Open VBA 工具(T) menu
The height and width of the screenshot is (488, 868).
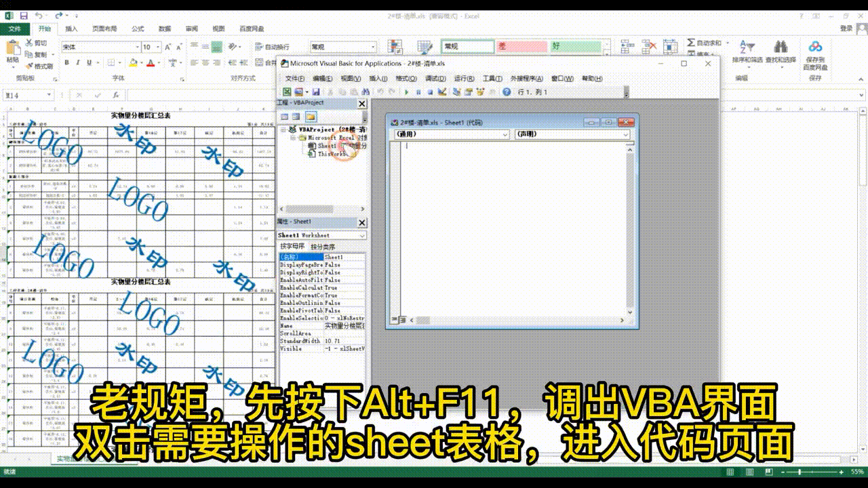pyautogui.click(x=492, y=79)
